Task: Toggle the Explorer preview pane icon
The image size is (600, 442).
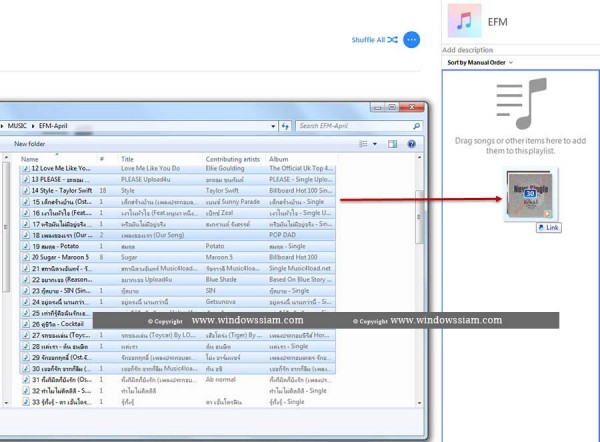Action: pyautogui.click(x=393, y=144)
